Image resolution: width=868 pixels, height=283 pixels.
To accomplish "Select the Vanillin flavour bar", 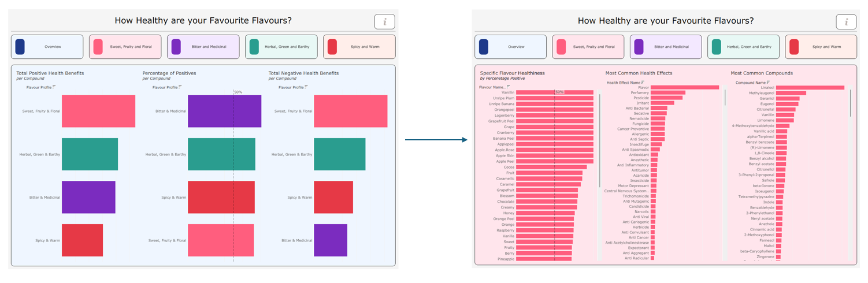I will pyautogui.click(x=555, y=92).
